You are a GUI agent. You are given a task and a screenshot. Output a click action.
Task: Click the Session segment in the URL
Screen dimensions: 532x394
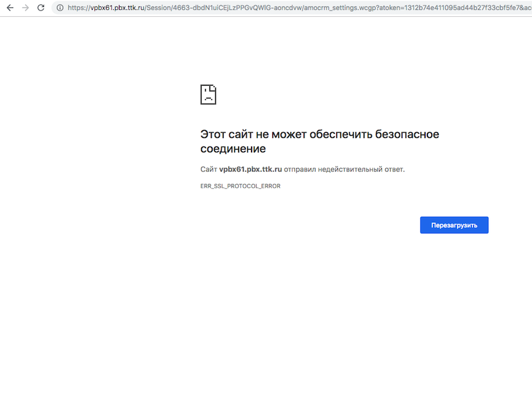point(157,8)
